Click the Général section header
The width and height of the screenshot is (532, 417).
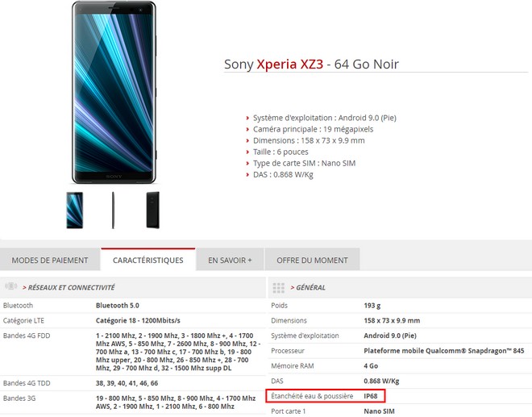coord(308,288)
